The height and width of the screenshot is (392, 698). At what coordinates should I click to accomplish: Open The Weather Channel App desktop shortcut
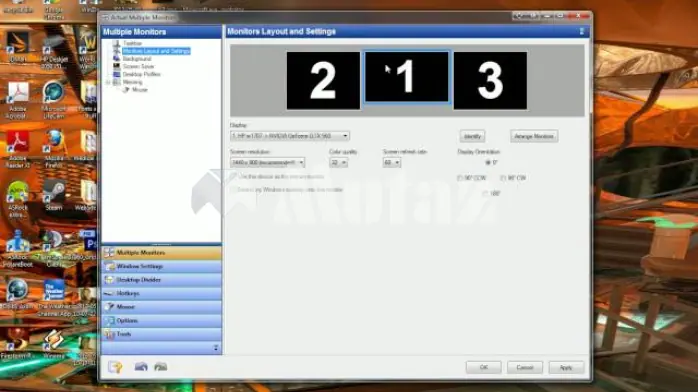coord(54,297)
